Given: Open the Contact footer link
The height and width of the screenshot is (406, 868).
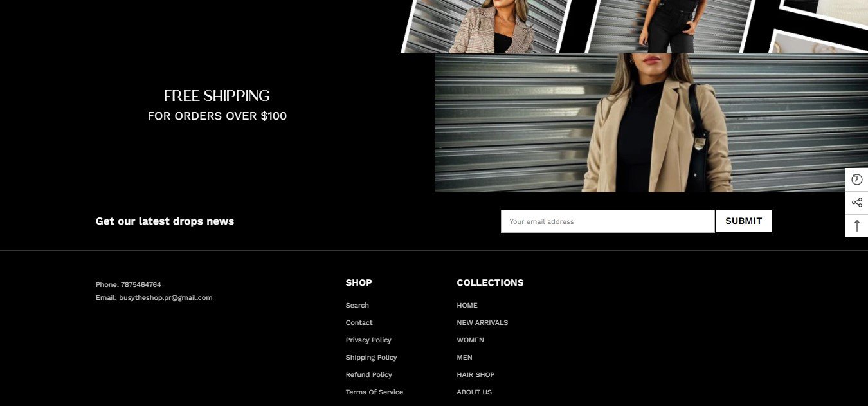Looking at the screenshot, I should [359, 323].
